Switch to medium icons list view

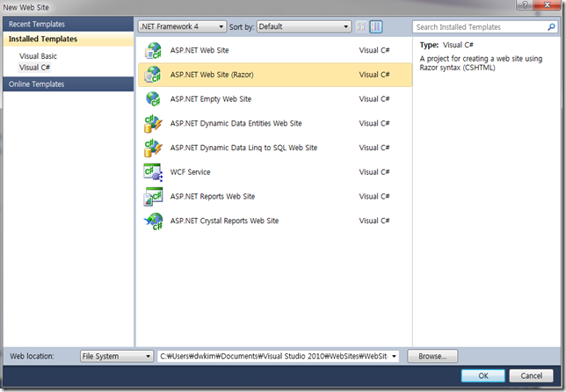click(376, 27)
